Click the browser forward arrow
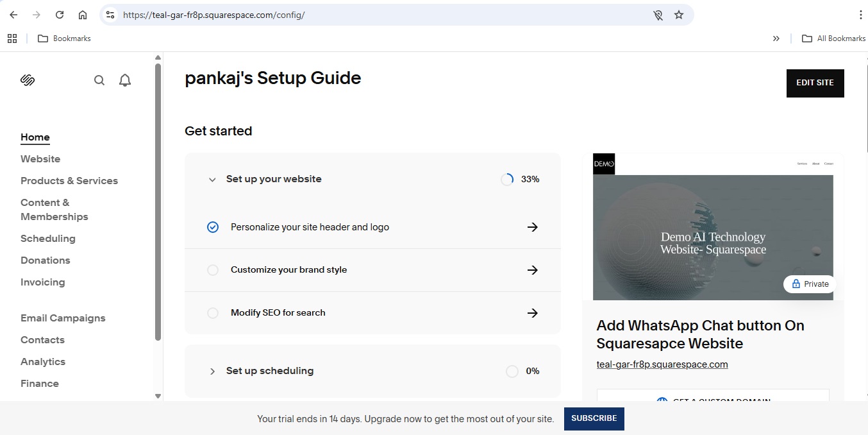 pyautogui.click(x=37, y=15)
